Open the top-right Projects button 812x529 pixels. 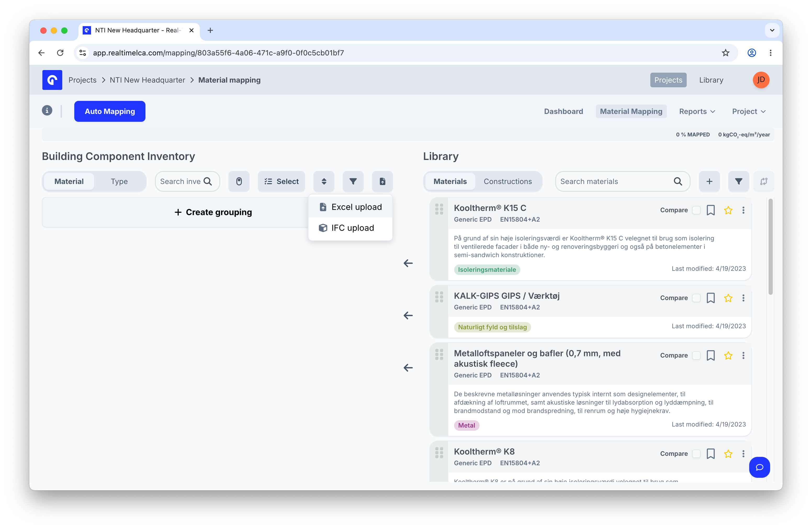[668, 80]
